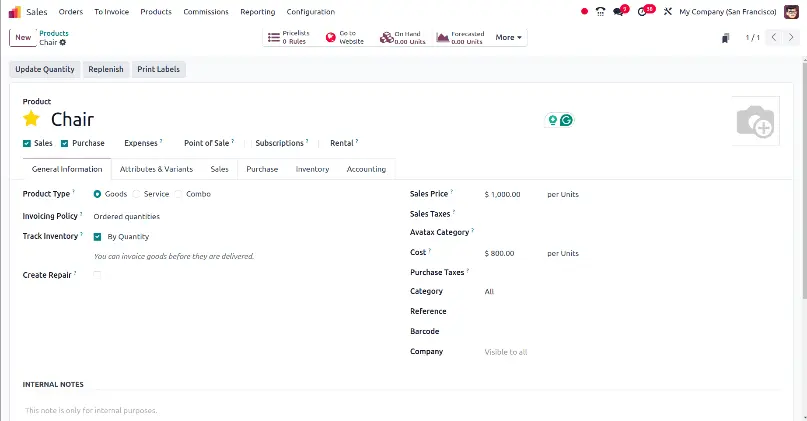Go to next record arrow
This screenshot has height=421, width=807.
coord(791,37)
